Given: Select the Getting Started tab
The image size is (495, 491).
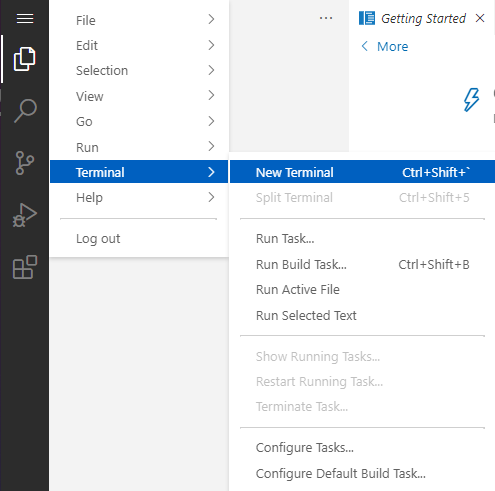Looking at the screenshot, I should (x=423, y=18).
